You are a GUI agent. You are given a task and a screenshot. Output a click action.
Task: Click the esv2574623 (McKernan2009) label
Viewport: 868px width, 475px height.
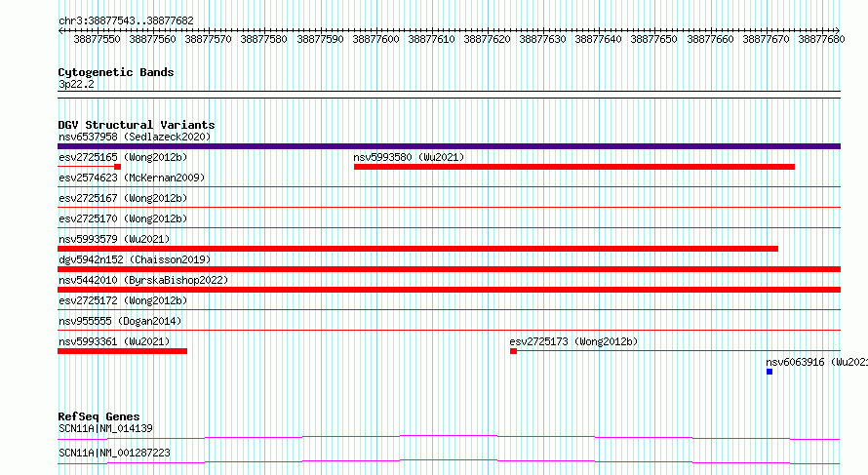tap(132, 178)
